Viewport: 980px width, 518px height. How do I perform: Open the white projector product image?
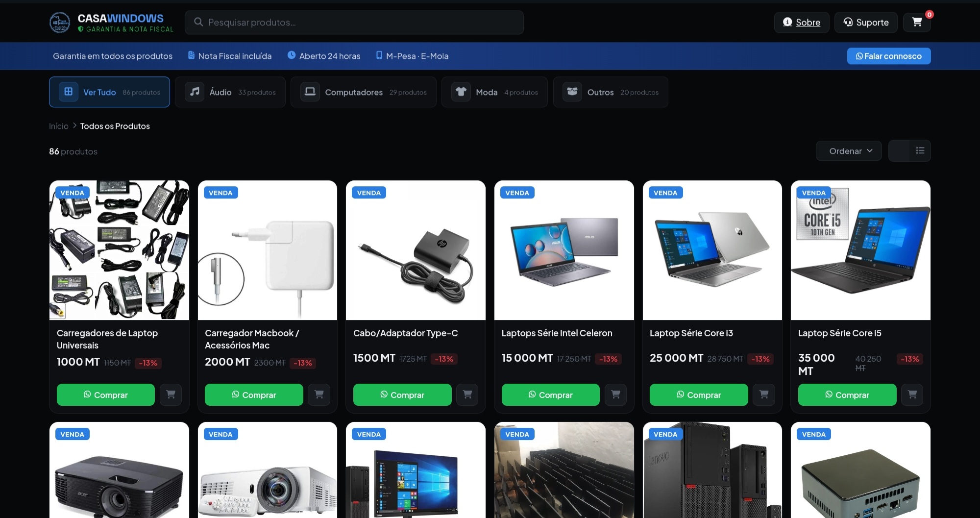tap(268, 470)
